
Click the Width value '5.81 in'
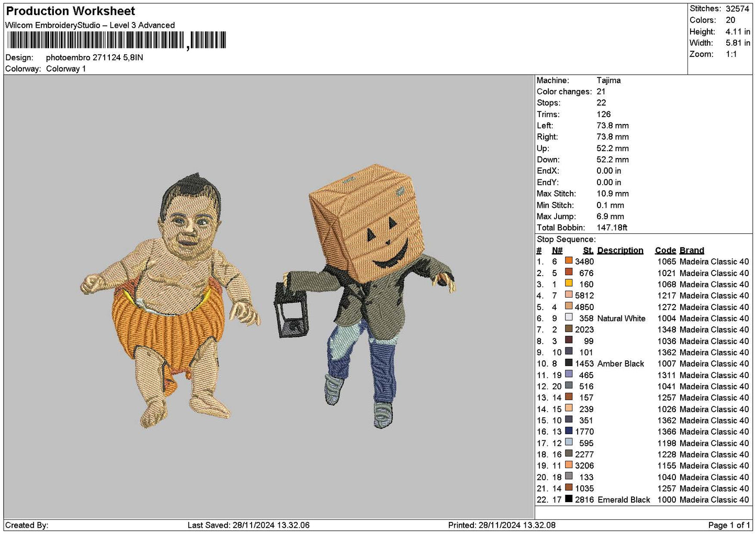(738, 43)
